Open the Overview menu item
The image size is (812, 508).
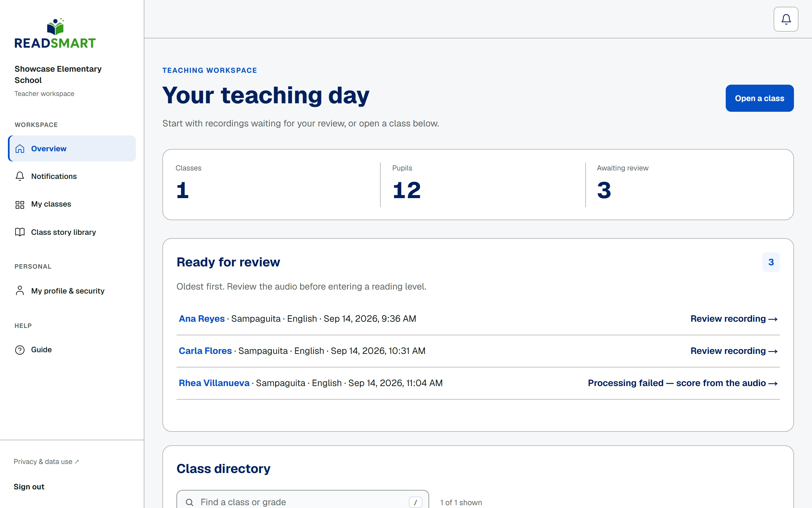coord(72,148)
